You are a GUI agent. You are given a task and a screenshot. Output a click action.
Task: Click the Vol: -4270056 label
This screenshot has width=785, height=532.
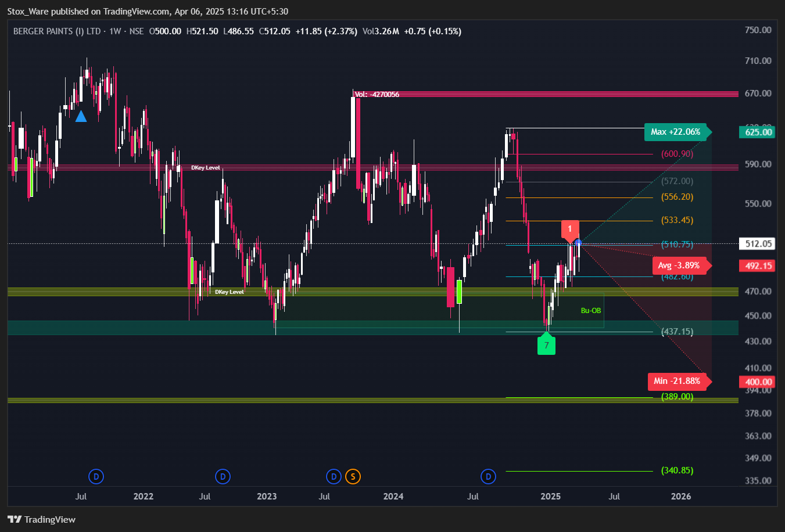377,94
